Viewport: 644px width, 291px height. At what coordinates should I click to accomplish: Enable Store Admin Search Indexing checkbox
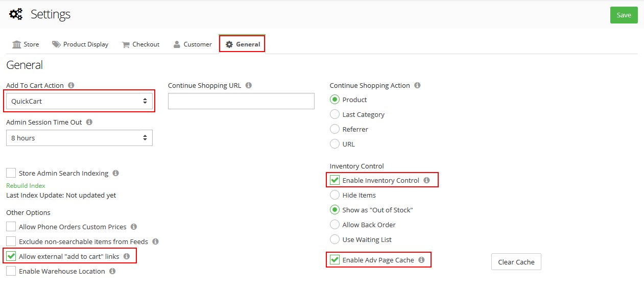click(x=11, y=173)
